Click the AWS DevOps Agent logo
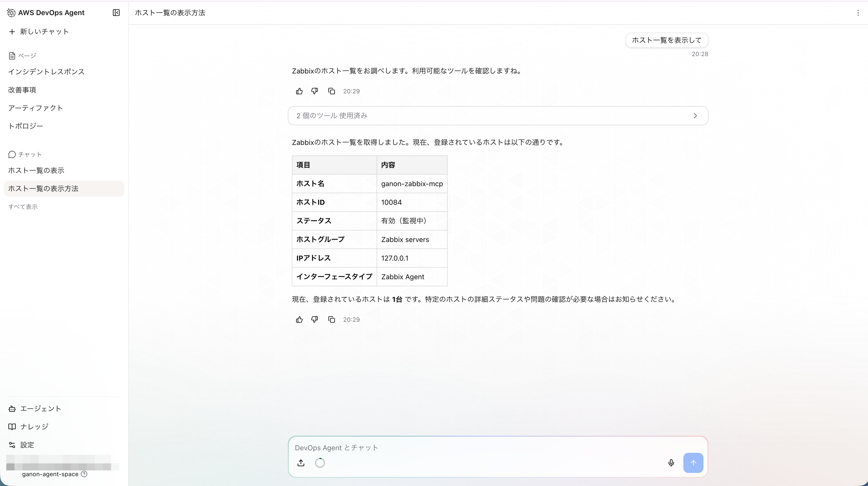 tap(11, 13)
